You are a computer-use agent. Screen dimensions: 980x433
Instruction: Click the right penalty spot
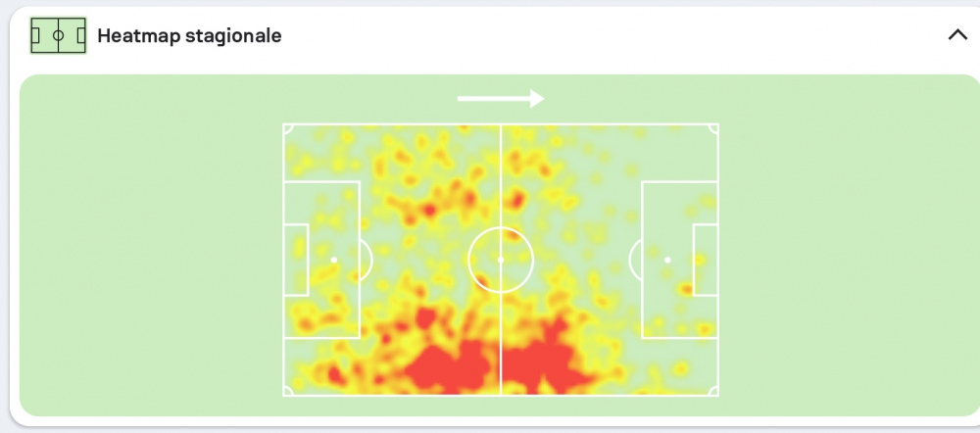coord(667,260)
